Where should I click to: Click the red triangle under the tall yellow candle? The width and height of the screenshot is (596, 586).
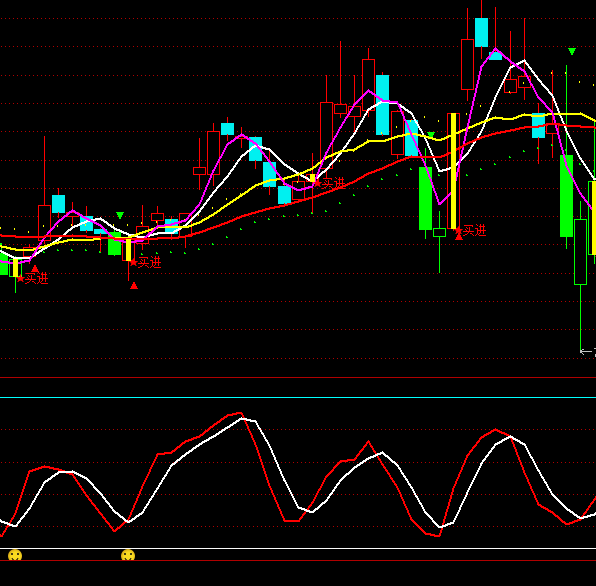tap(459, 236)
